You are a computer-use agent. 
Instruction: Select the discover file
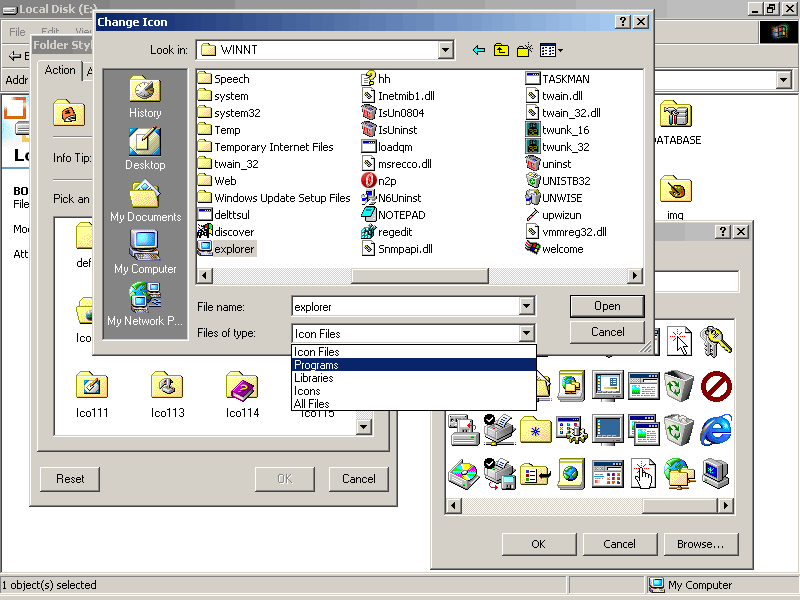pos(226,232)
